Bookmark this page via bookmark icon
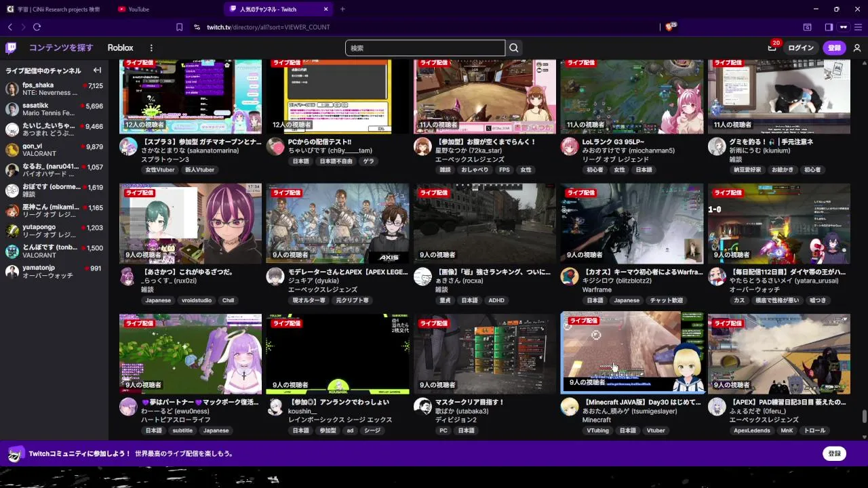 (179, 27)
